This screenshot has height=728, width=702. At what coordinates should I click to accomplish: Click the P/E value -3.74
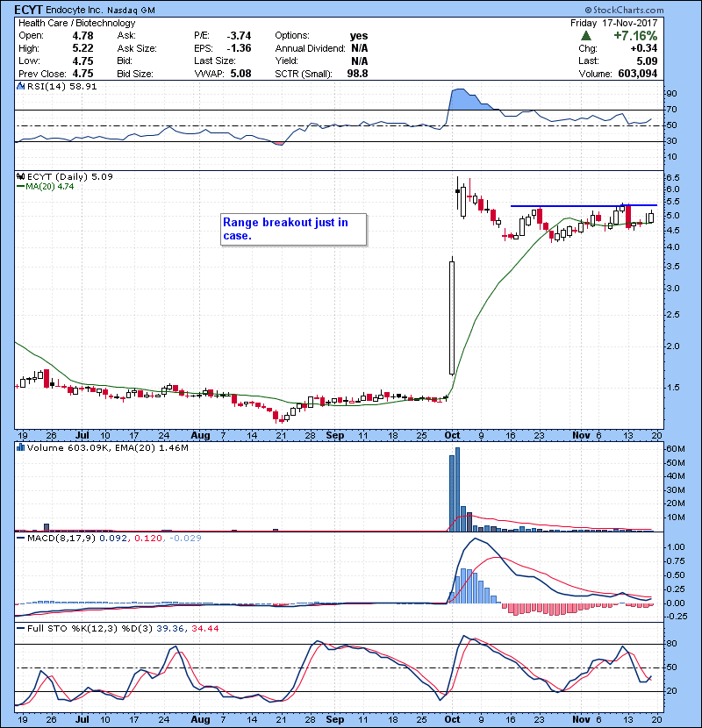click(x=239, y=36)
